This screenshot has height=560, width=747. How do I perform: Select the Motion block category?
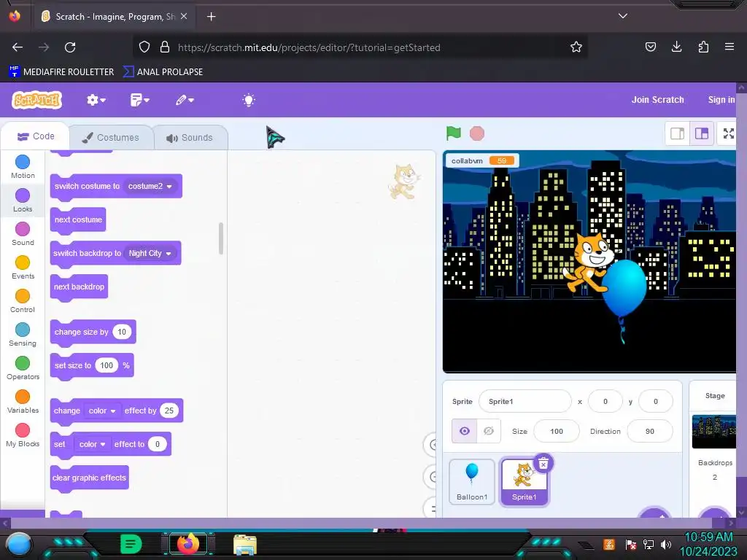tap(23, 167)
